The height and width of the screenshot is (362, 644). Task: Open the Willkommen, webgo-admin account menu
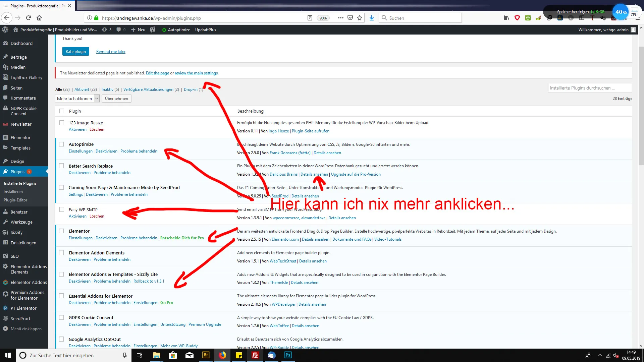point(607,30)
